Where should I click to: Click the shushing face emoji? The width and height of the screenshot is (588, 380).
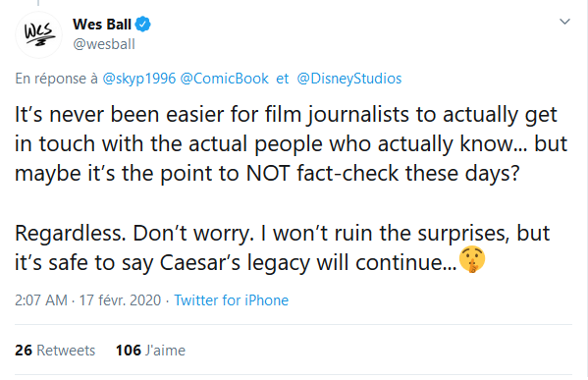472,259
